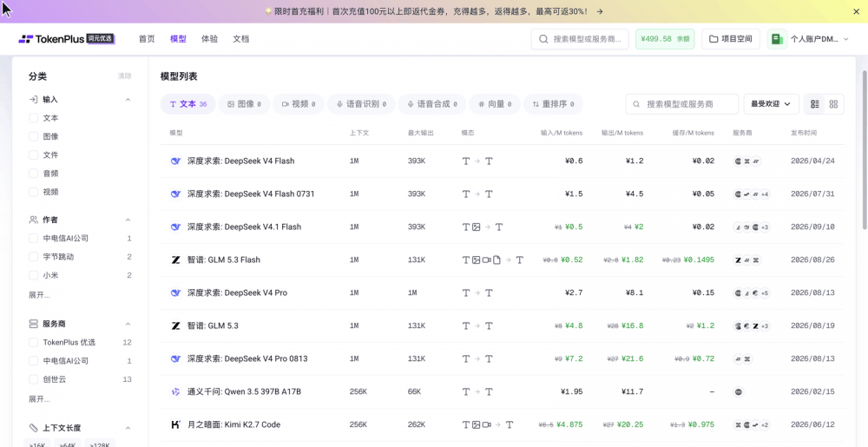The width and height of the screenshot is (868, 447).
Task: Collapse the 作者 filter section
Action: click(x=128, y=220)
